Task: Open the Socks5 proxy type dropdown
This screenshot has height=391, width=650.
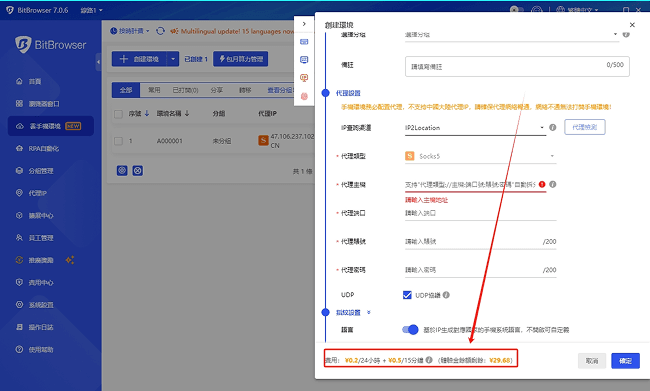Action: coord(480,156)
